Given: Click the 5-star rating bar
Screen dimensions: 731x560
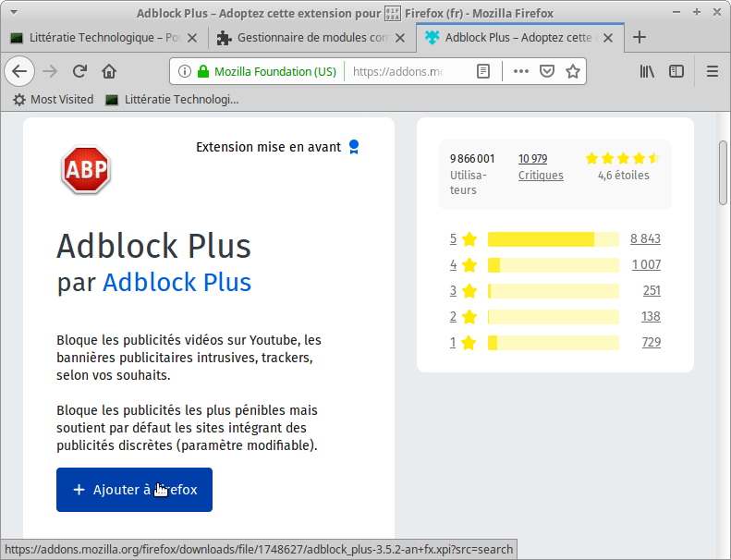Looking at the screenshot, I should pyautogui.click(x=553, y=239).
